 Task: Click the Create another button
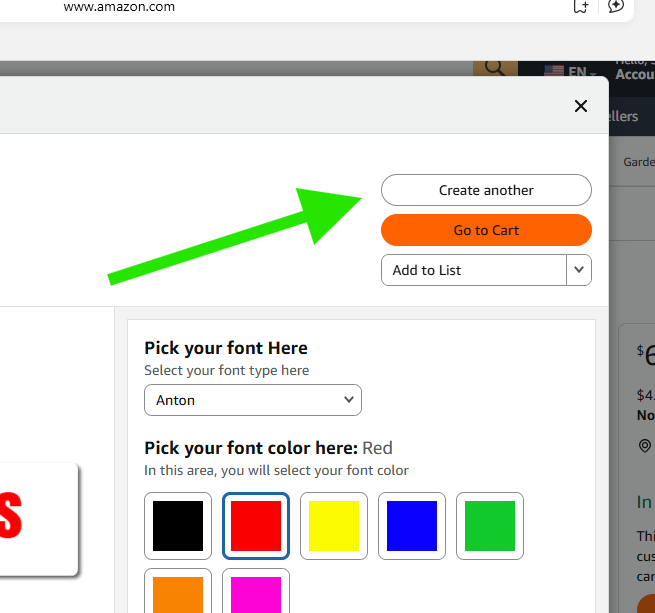tap(486, 190)
